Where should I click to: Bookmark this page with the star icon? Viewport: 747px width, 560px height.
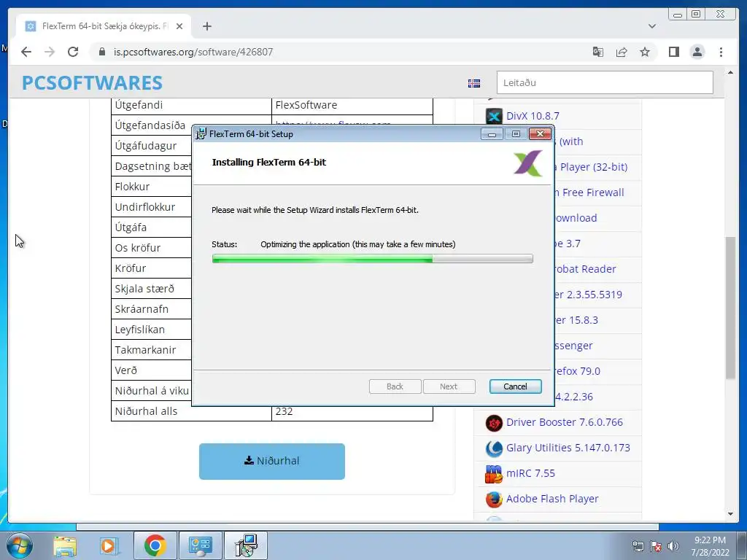pos(645,52)
